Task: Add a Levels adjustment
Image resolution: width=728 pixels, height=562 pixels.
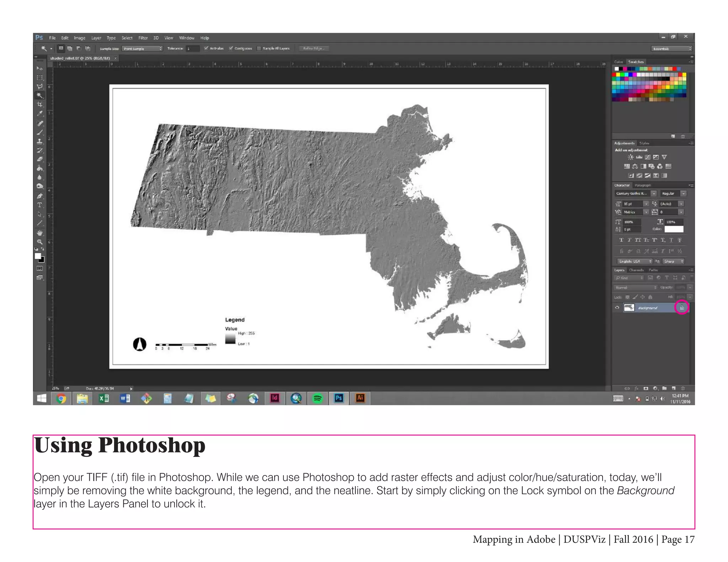Action: click(639, 157)
